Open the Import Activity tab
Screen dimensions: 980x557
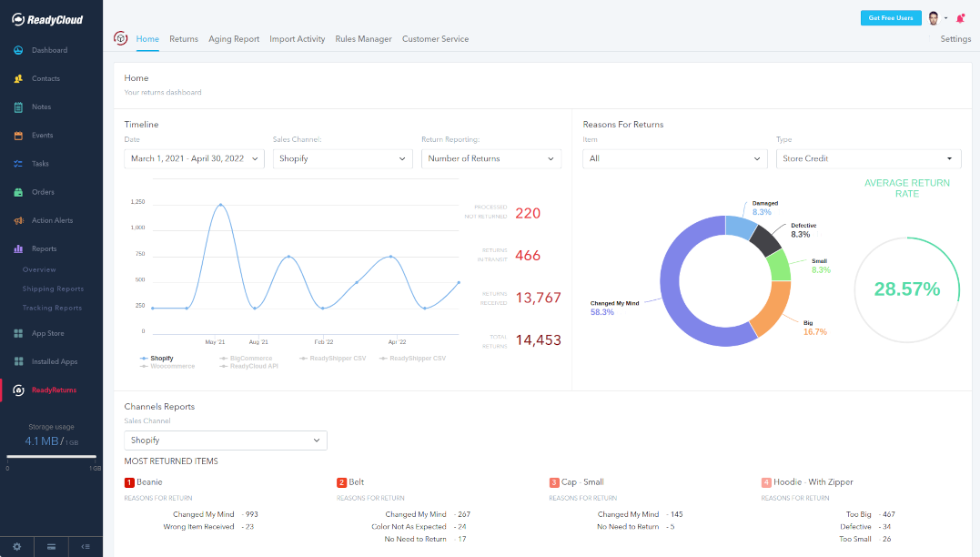pos(298,39)
